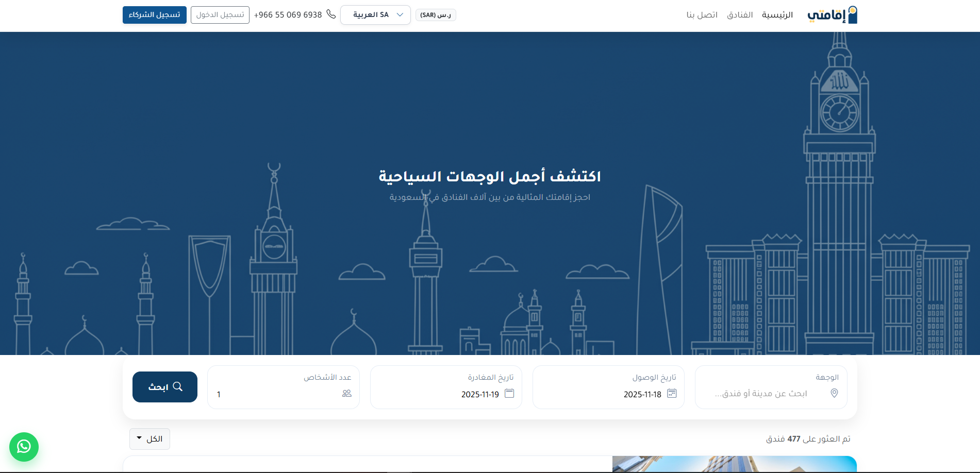Open the SA العربية language dropdown
The width and height of the screenshot is (980, 473).
375,14
